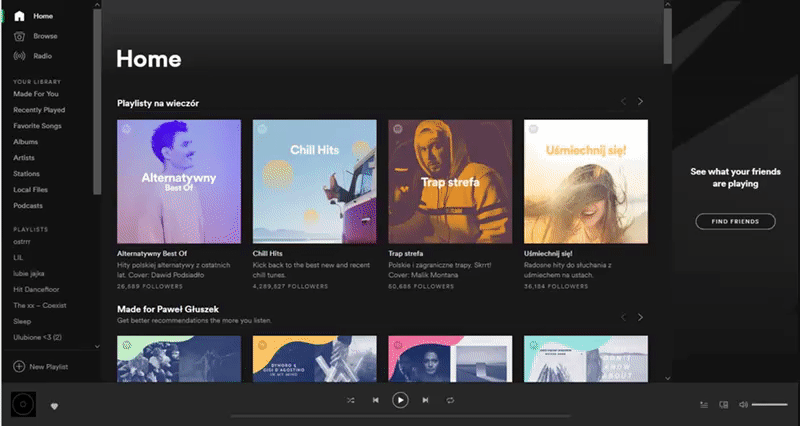Click the playback progress bar

401,416
